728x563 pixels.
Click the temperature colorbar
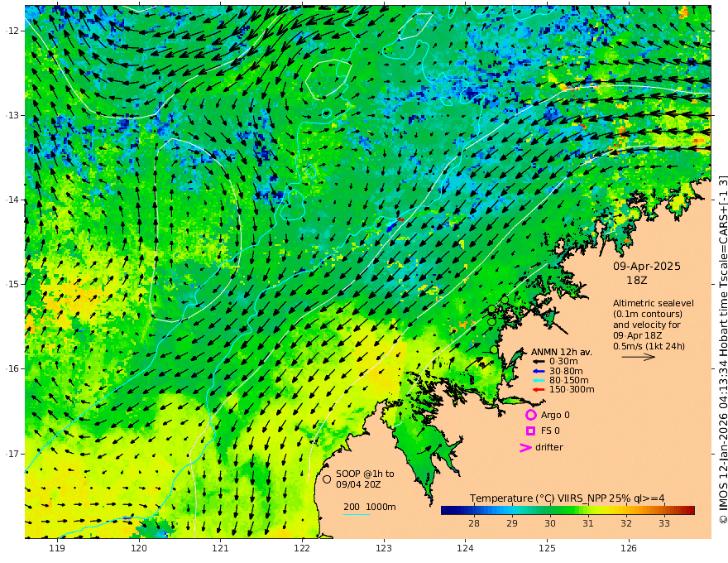pyautogui.click(x=568, y=511)
